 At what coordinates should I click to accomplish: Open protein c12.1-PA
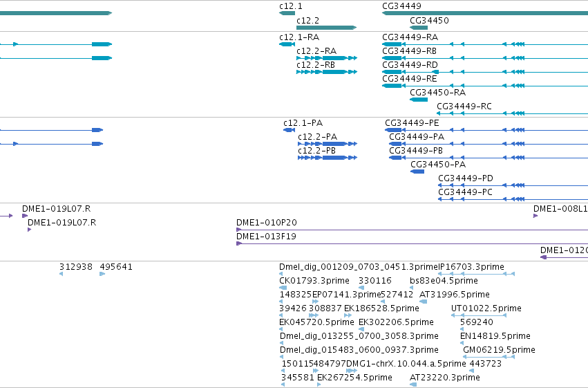click(x=303, y=123)
